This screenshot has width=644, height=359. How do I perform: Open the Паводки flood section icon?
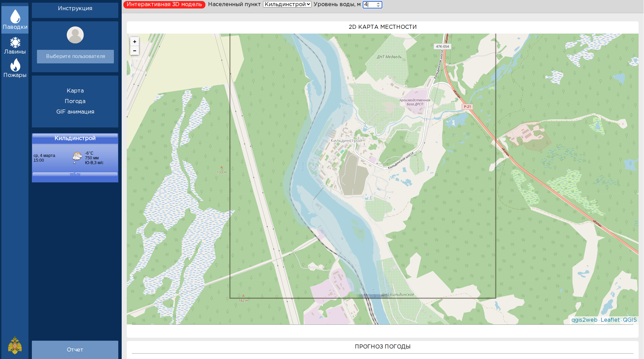15,20
